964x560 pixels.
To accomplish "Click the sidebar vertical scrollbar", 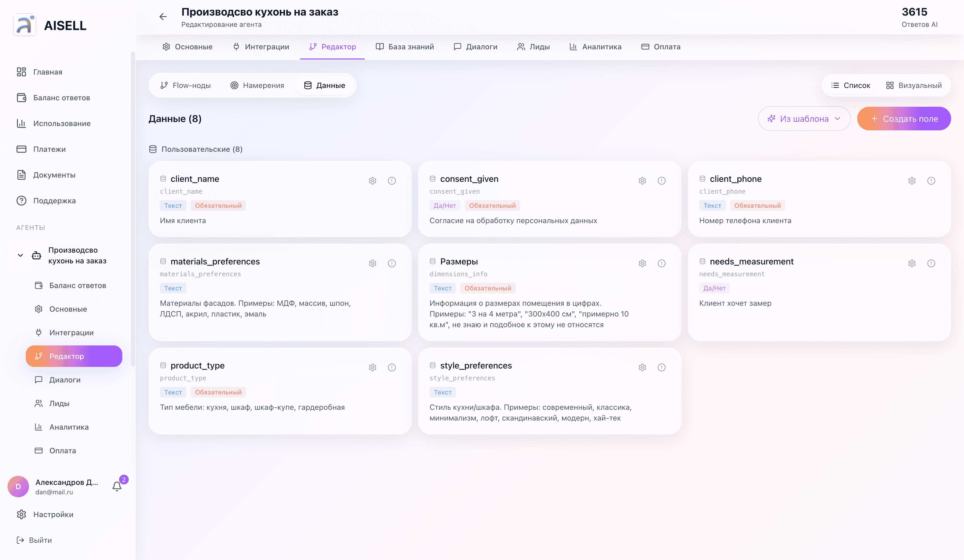I will [133, 208].
